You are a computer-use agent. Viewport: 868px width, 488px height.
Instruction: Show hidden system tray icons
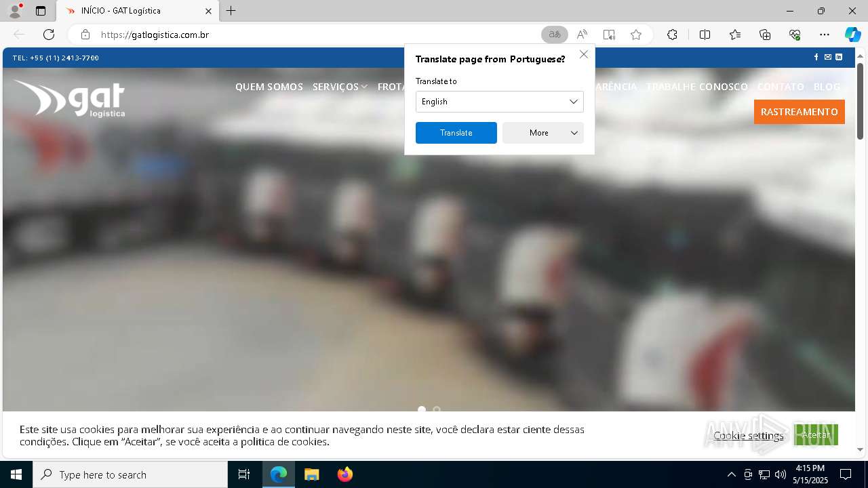click(x=731, y=474)
